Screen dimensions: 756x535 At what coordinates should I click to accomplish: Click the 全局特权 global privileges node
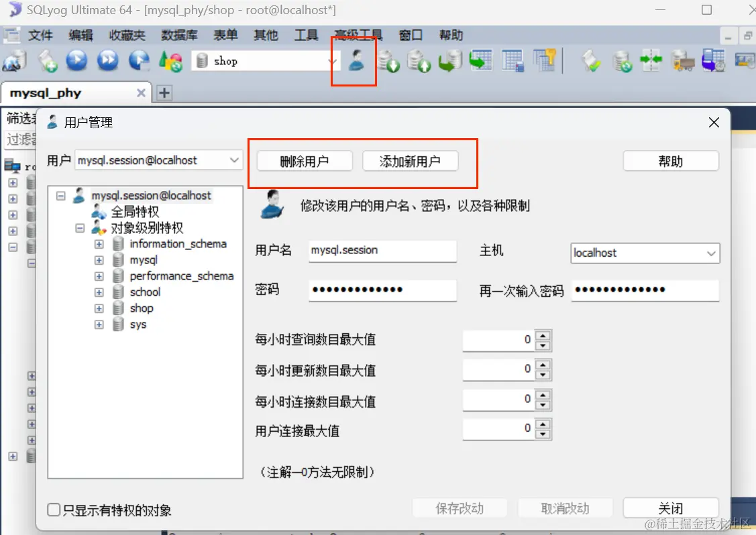[x=135, y=212]
